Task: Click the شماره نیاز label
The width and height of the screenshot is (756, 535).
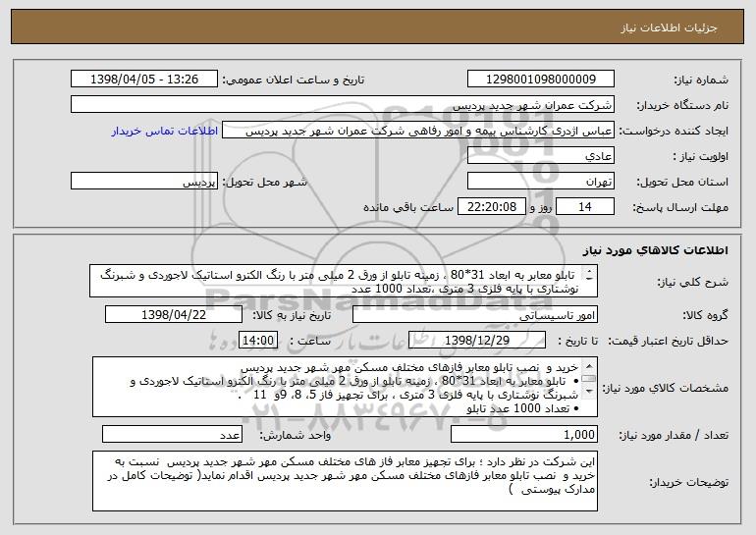Action: (701, 80)
